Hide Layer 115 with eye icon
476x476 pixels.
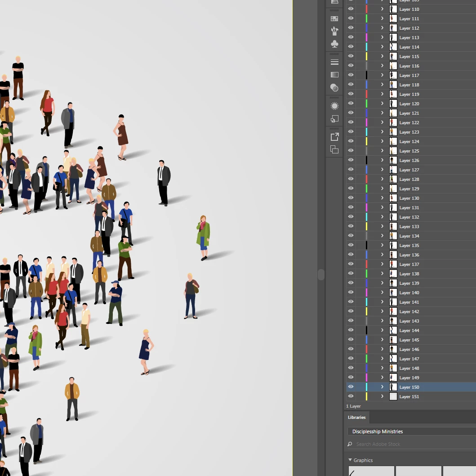click(351, 56)
